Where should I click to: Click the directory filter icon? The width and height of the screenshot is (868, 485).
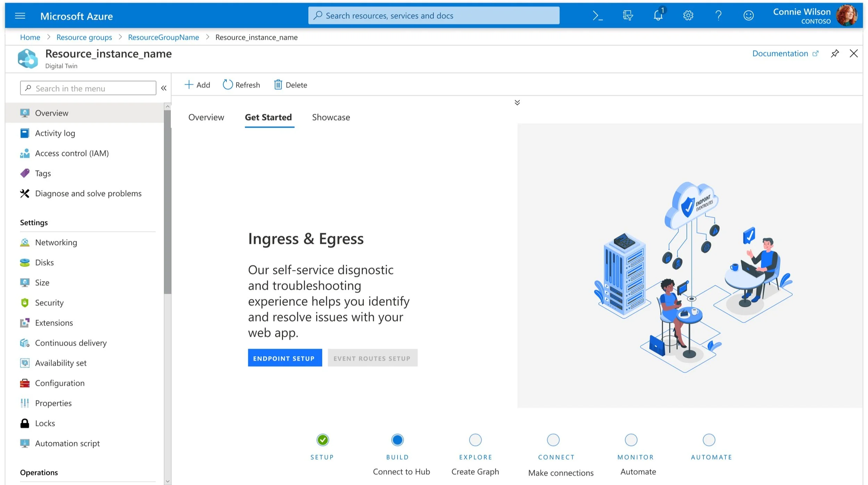point(627,16)
